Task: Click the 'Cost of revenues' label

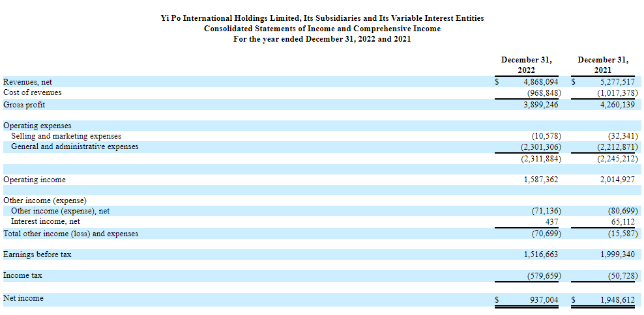Action: (x=33, y=92)
